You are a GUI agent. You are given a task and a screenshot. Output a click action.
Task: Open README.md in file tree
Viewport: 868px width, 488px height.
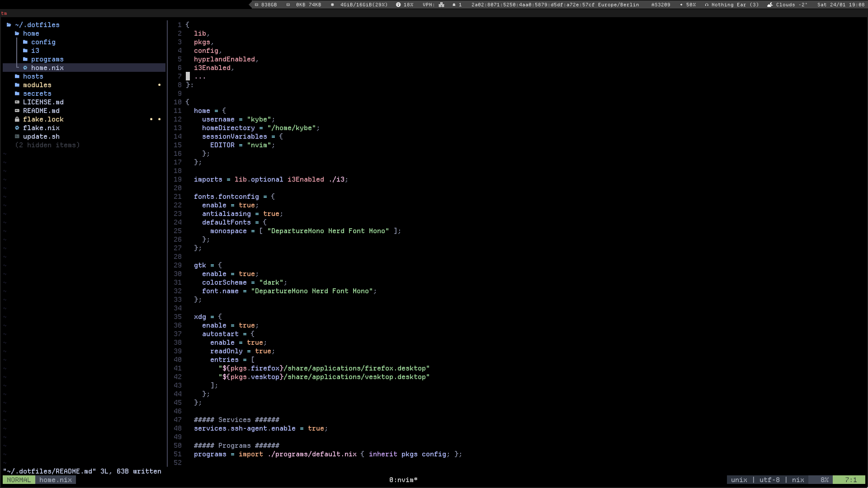click(41, 111)
